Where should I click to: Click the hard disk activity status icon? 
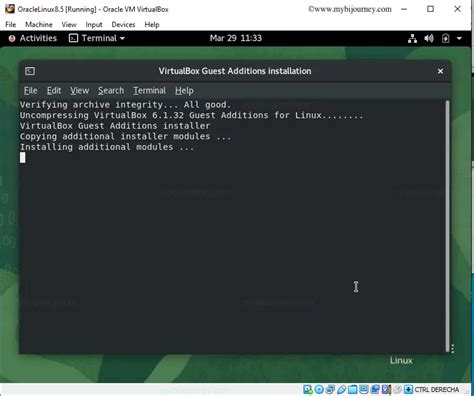[x=308, y=389]
